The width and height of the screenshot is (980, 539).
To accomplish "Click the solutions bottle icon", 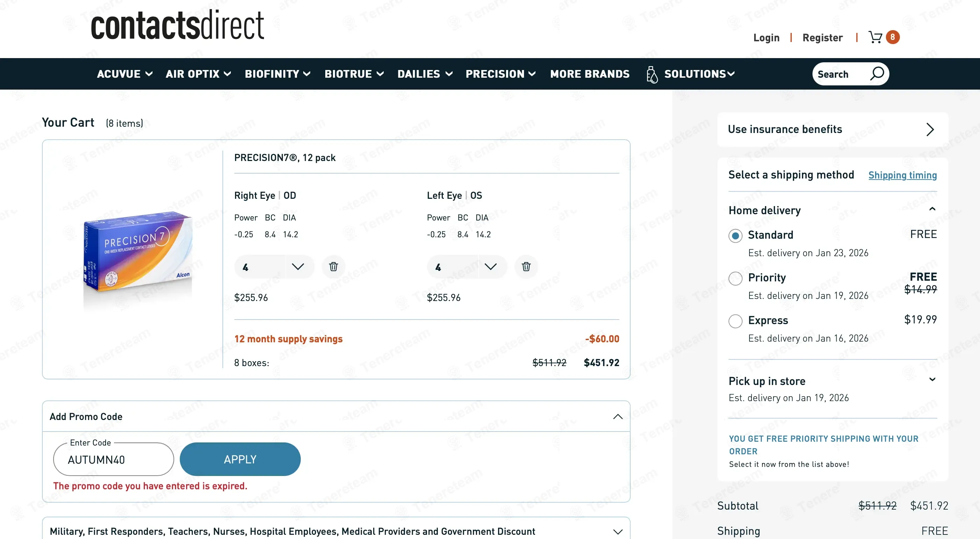I will pyautogui.click(x=652, y=74).
